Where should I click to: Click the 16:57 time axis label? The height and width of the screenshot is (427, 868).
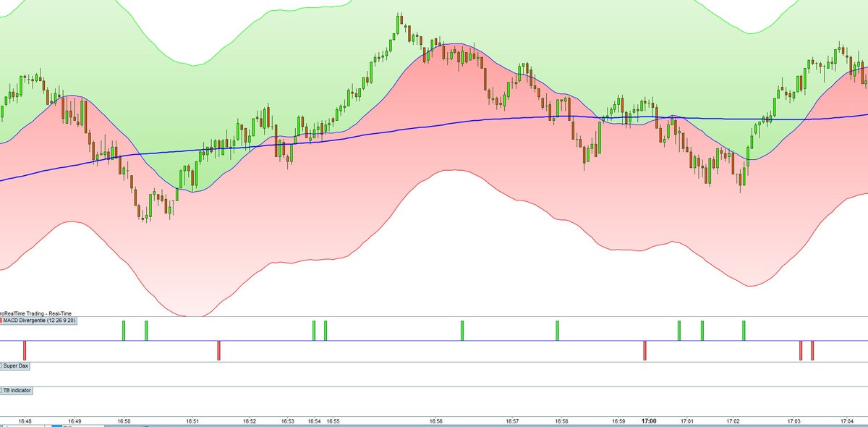tap(511, 420)
